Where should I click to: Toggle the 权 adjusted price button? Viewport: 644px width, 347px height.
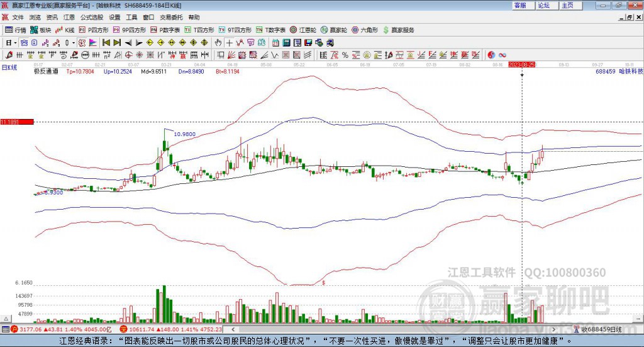(x=82, y=43)
